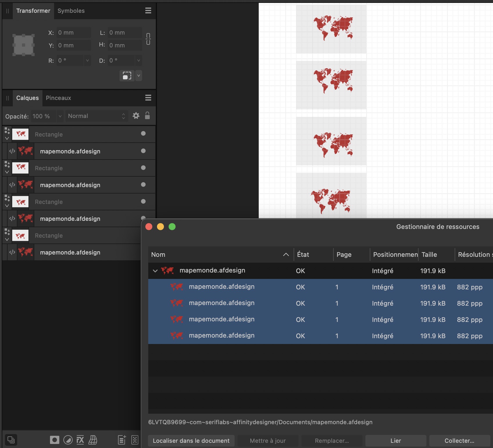This screenshot has width=493, height=448.
Task: Click the symbol icon on the topmost Rectangle layer
Action: point(7,130)
